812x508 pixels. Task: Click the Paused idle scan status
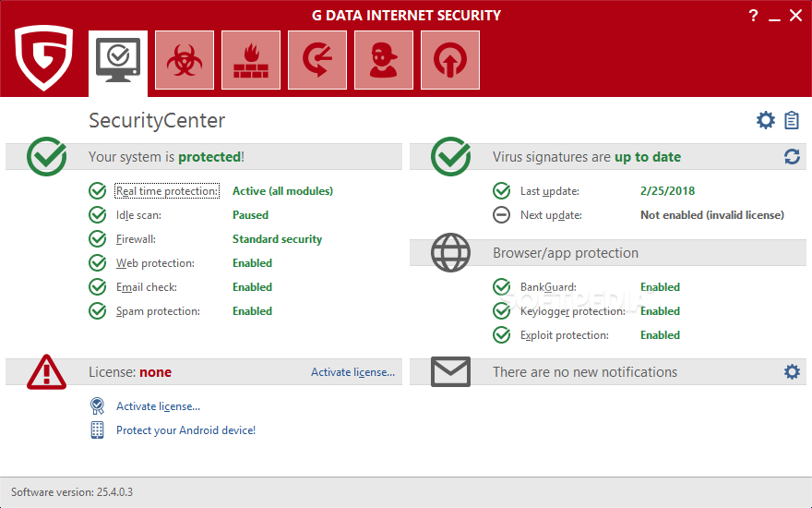click(x=250, y=214)
